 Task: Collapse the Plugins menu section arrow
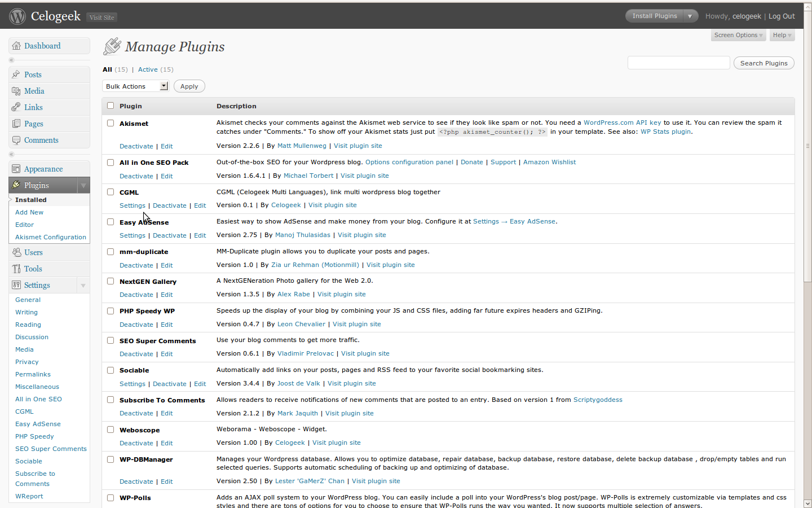[x=83, y=185]
